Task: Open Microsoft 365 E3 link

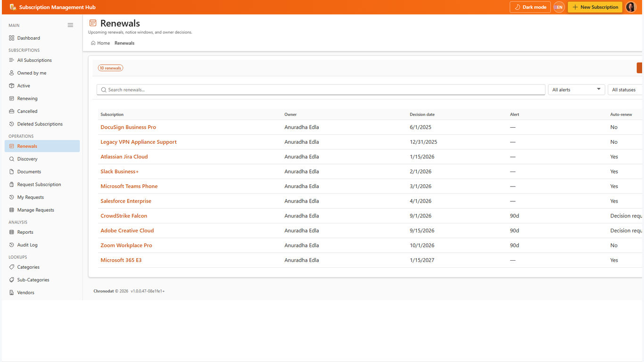Action: 121,260
